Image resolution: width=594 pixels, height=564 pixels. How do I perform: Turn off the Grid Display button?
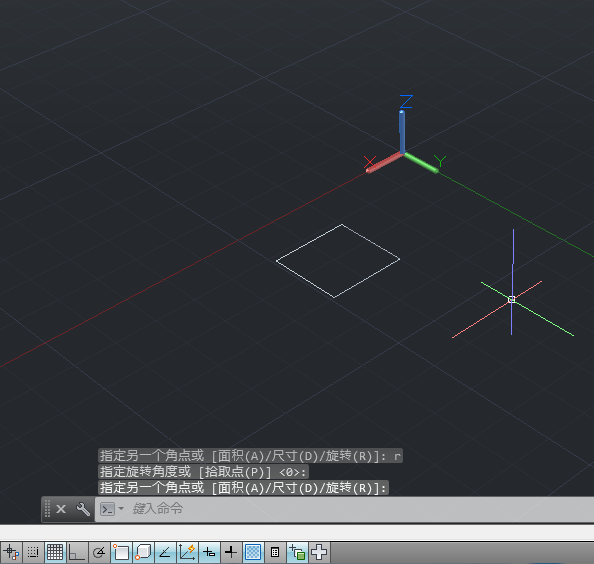[x=55, y=552]
